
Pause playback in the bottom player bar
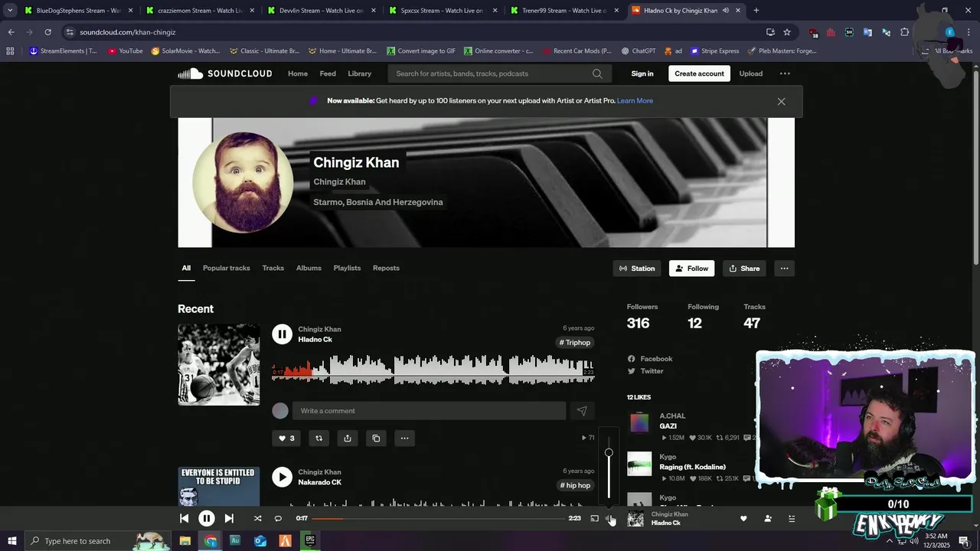pyautogui.click(x=206, y=518)
